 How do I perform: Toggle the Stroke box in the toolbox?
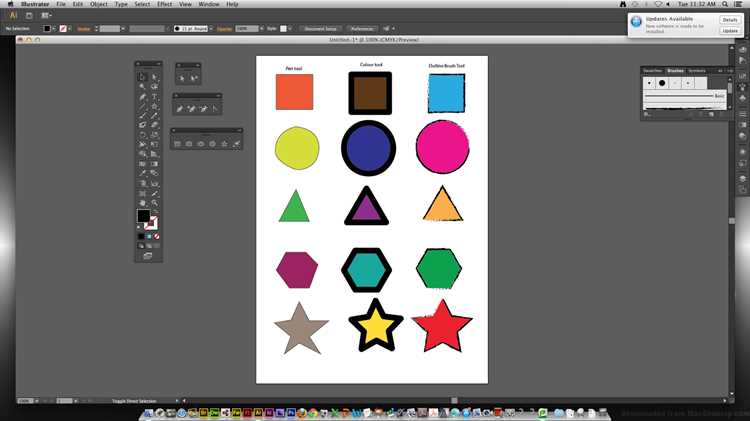(x=152, y=222)
